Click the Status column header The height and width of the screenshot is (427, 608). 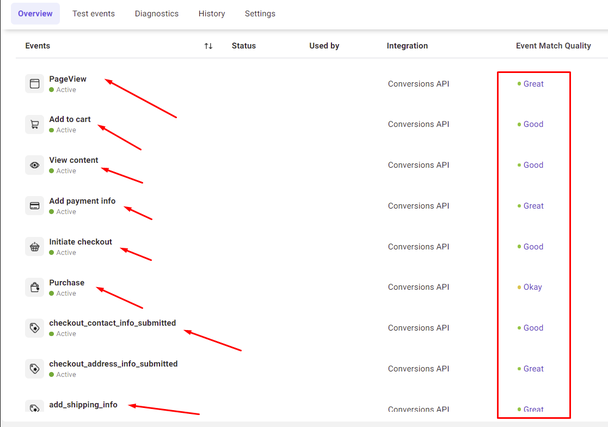click(244, 46)
